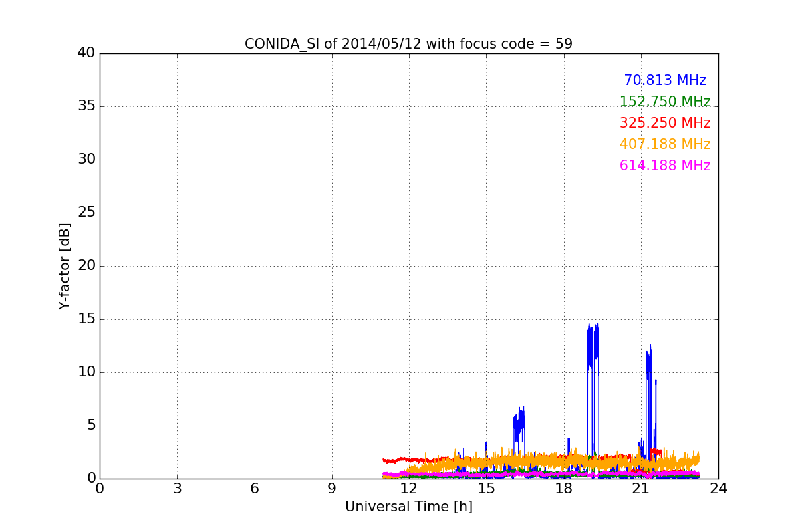Click the y-axis tick label '35'
This screenshot has width=798, height=532.
pos(86,106)
